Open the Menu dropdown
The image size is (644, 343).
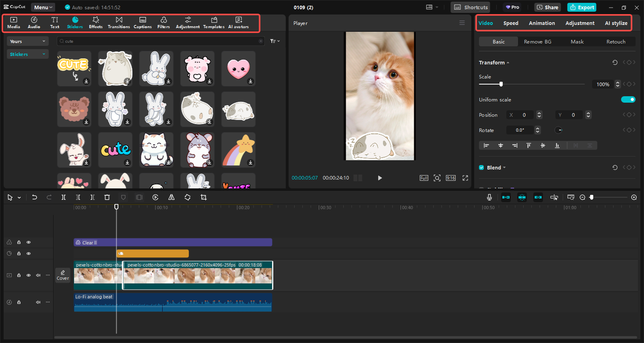point(44,8)
